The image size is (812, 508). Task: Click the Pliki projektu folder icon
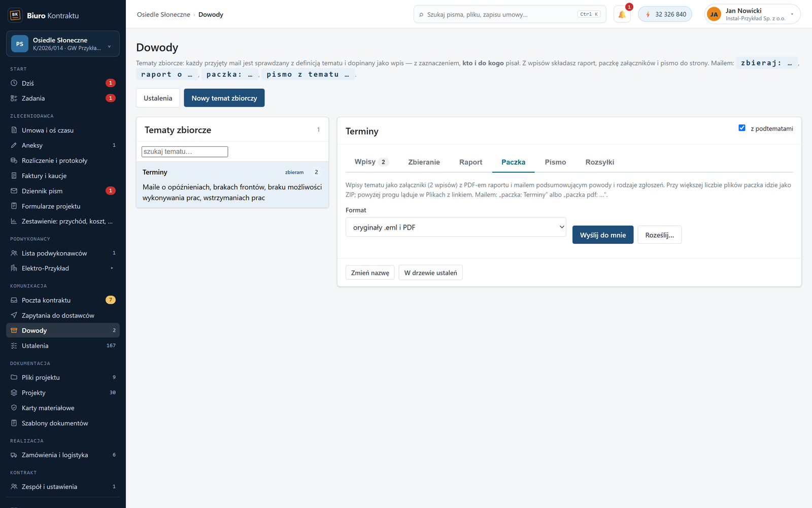click(x=14, y=377)
